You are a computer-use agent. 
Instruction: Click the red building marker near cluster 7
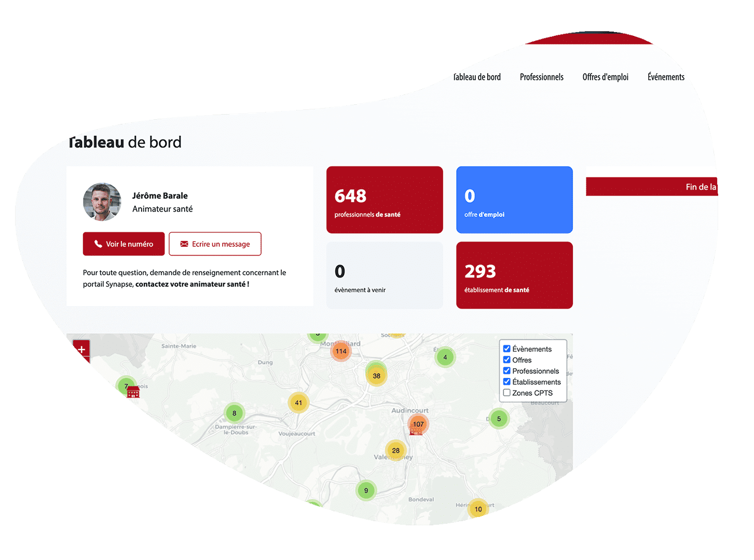[x=133, y=393]
